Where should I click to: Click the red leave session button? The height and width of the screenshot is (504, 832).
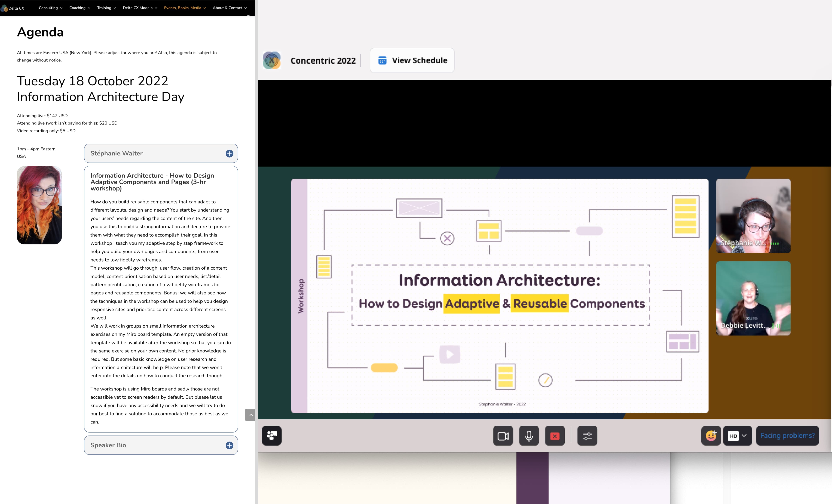[x=554, y=436]
